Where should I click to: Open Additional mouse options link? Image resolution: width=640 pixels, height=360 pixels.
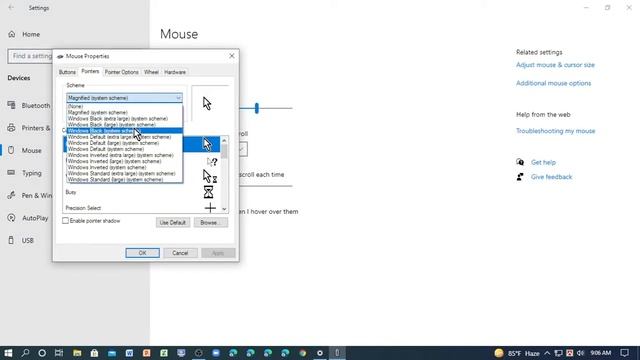point(553,83)
